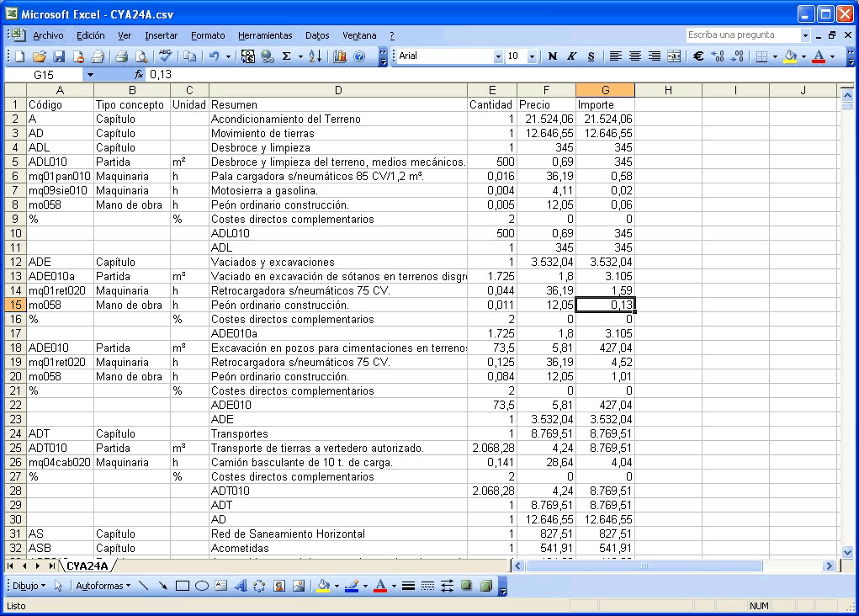Image resolution: width=859 pixels, height=616 pixels.
Task: Select the Rectangle drawing tool
Action: [183, 586]
